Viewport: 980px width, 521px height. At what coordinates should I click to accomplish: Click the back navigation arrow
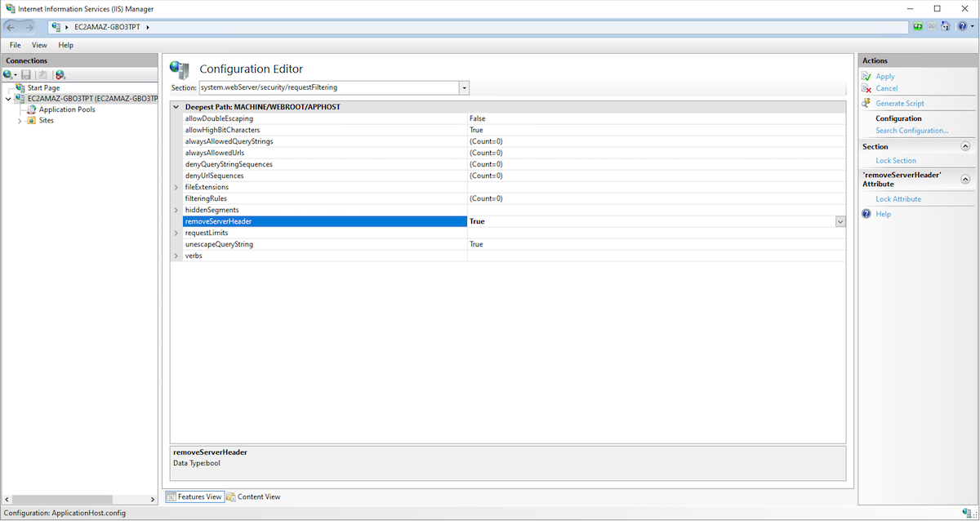pos(12,27)
